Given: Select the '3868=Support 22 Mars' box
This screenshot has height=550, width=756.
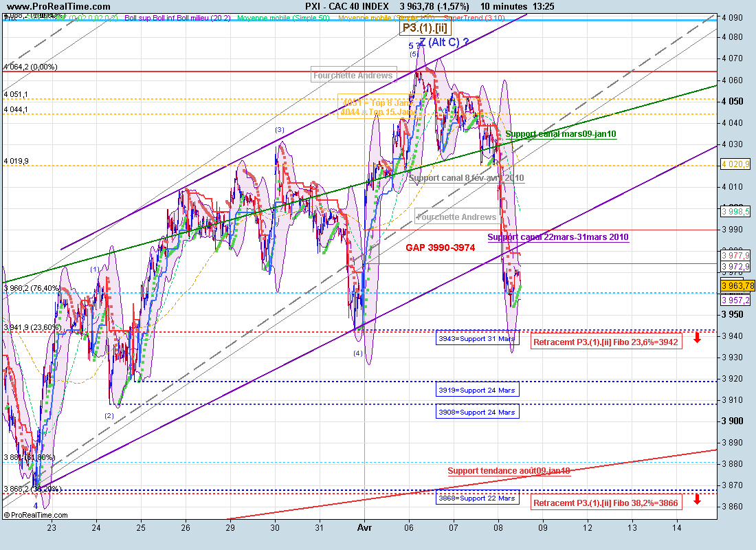Looking at the screenshot, I should pos(477,498).
